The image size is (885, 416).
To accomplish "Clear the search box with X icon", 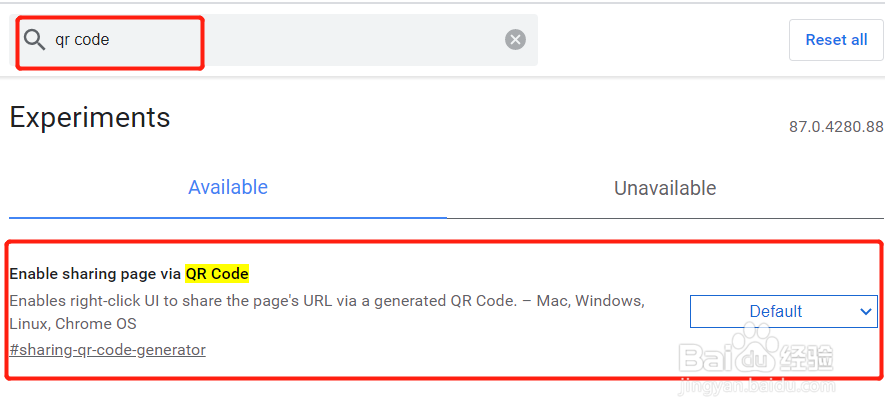I will pyautogui.click(x=515, y=40).
